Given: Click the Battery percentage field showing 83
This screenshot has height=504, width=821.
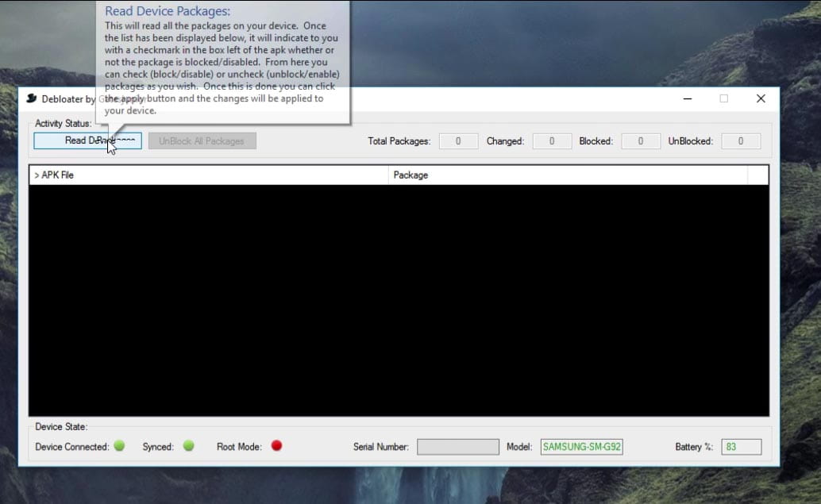Looking at the screenshot, I should [740, 446].
